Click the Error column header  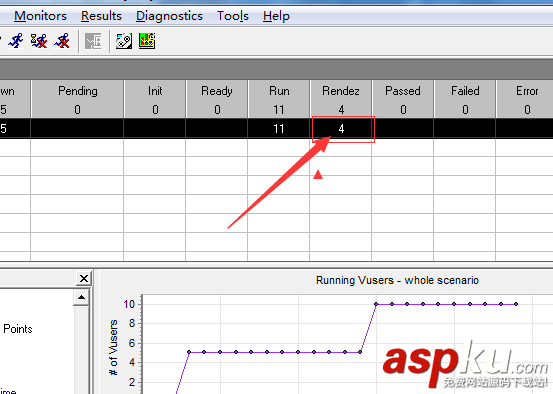[x=525, y=99]
